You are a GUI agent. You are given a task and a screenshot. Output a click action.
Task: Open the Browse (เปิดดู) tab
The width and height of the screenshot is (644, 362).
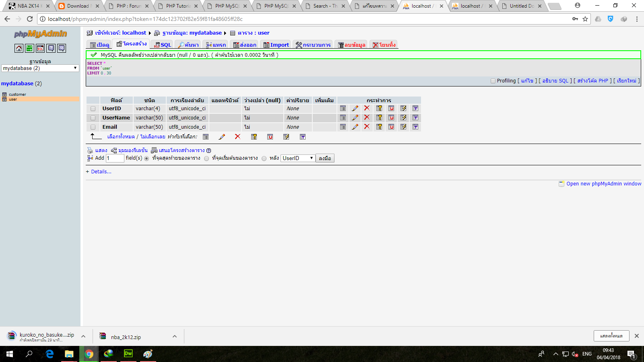click(99, 45)
